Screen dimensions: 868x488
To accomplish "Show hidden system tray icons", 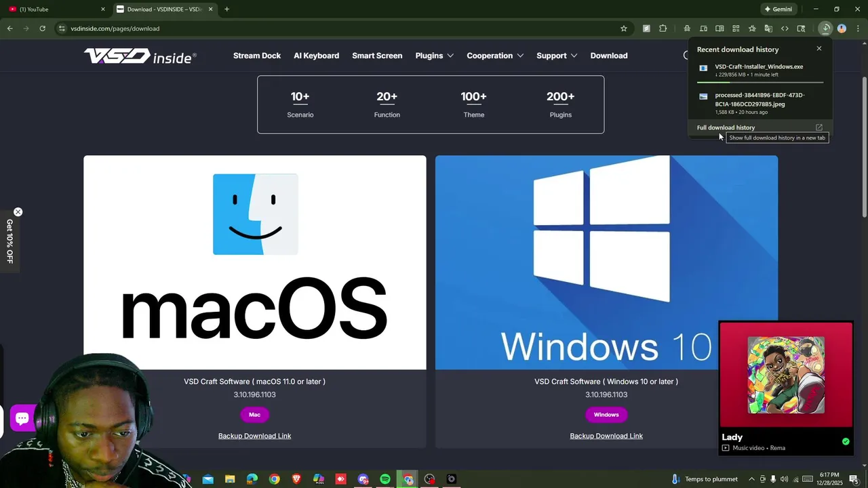I will click(752, 479).
